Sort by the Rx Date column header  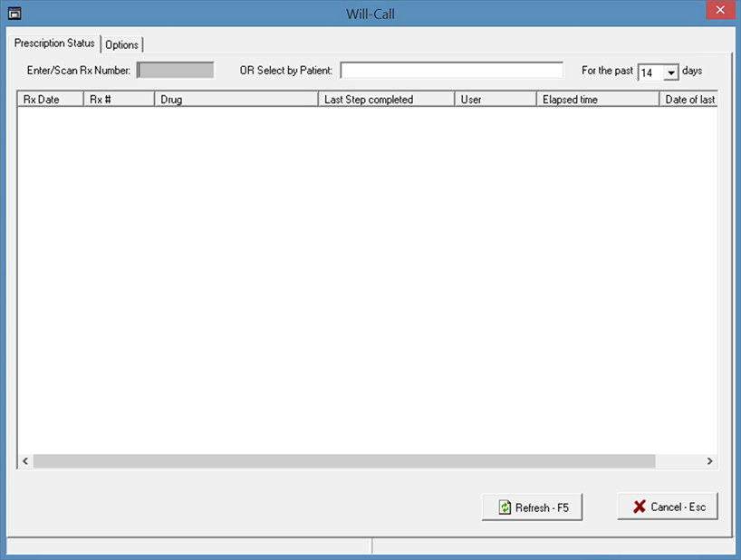click(50, 100)
